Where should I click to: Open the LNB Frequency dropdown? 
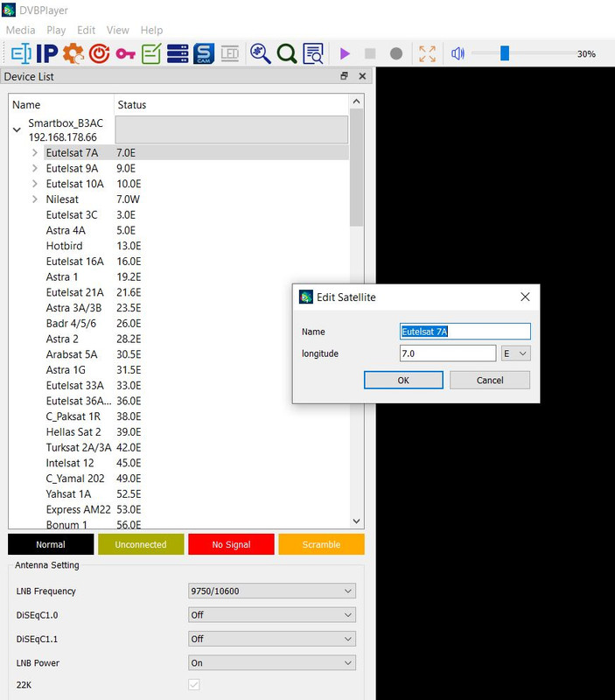272,591
